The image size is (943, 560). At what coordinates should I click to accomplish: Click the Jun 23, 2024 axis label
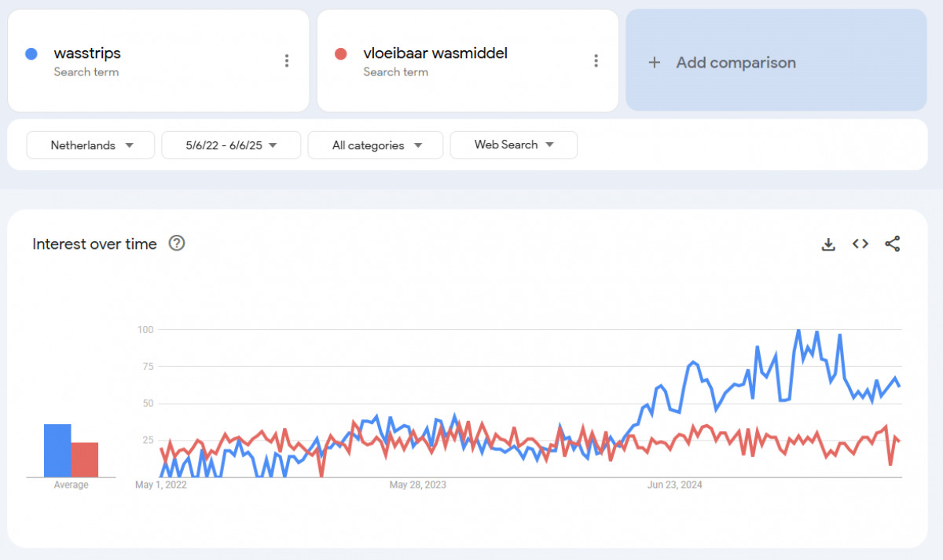[674, 485]
